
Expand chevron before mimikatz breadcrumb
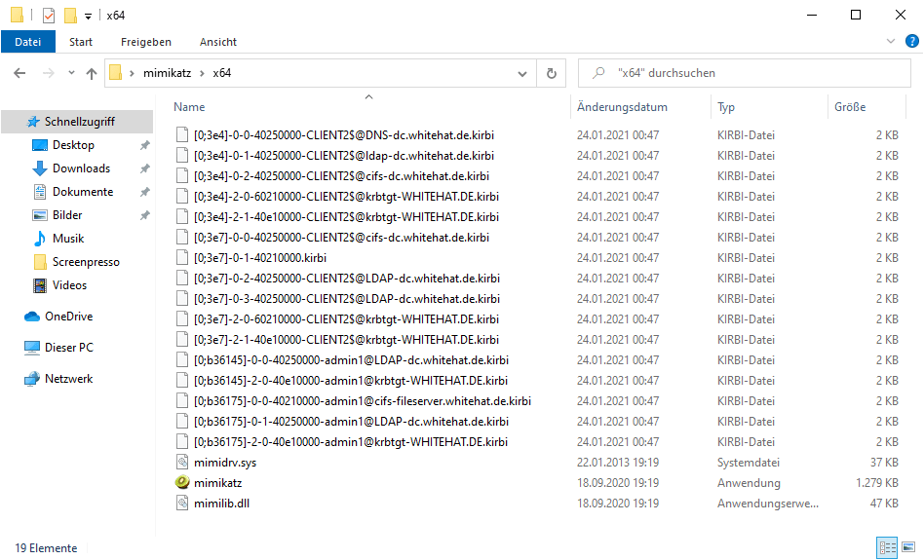click(132, 73)
